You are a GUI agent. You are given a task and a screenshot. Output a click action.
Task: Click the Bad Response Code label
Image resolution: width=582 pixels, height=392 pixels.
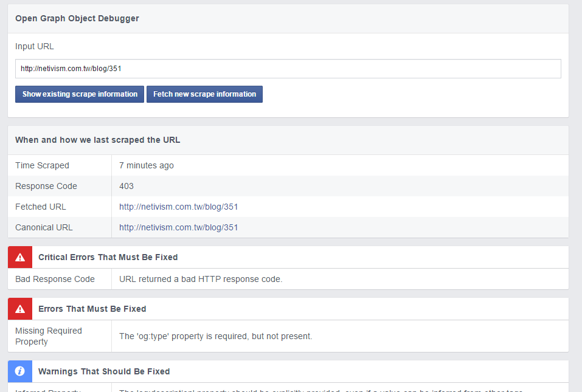click(55, 279)
